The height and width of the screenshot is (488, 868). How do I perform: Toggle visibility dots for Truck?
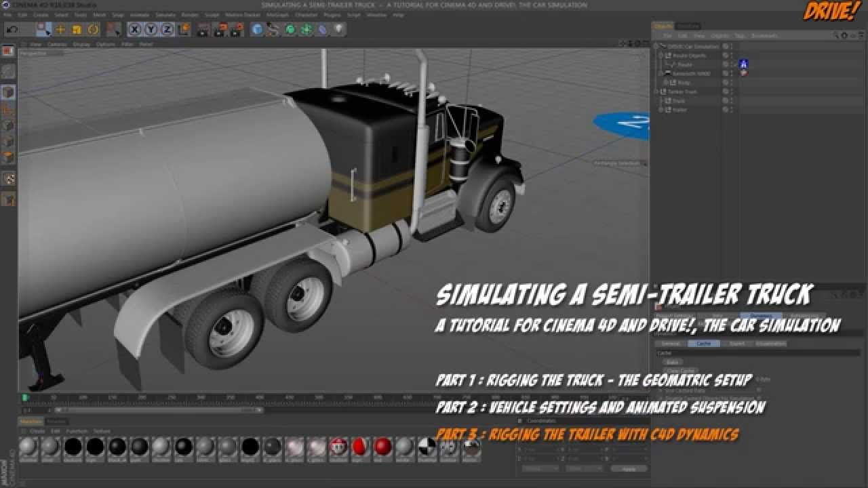[732, 100]
